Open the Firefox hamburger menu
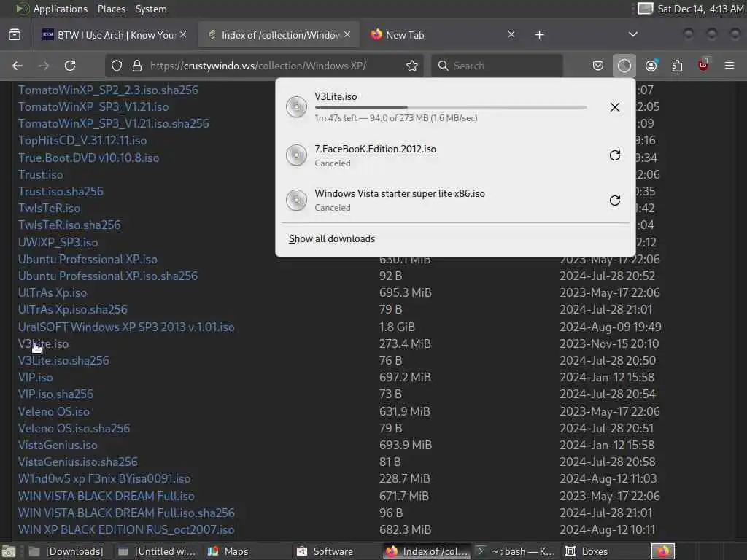This screenshot has width=747, height=560. 729,66
